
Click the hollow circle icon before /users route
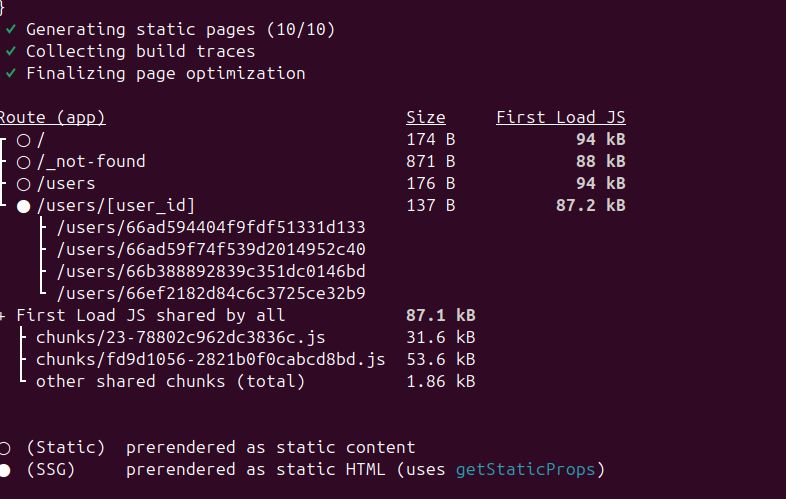click(x=24, y=184)
